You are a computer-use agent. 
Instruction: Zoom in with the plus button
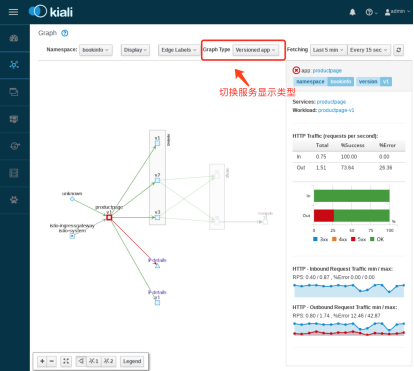pos(42,361)
